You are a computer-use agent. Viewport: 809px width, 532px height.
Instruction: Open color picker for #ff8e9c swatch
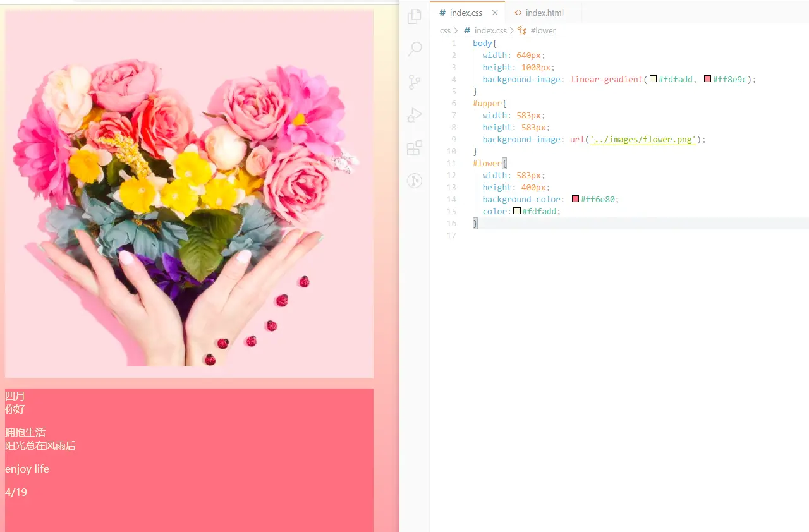708,79
